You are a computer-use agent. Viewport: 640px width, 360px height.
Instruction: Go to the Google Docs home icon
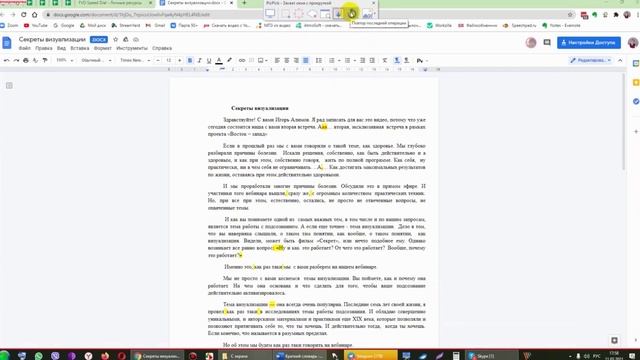[7, 43]
